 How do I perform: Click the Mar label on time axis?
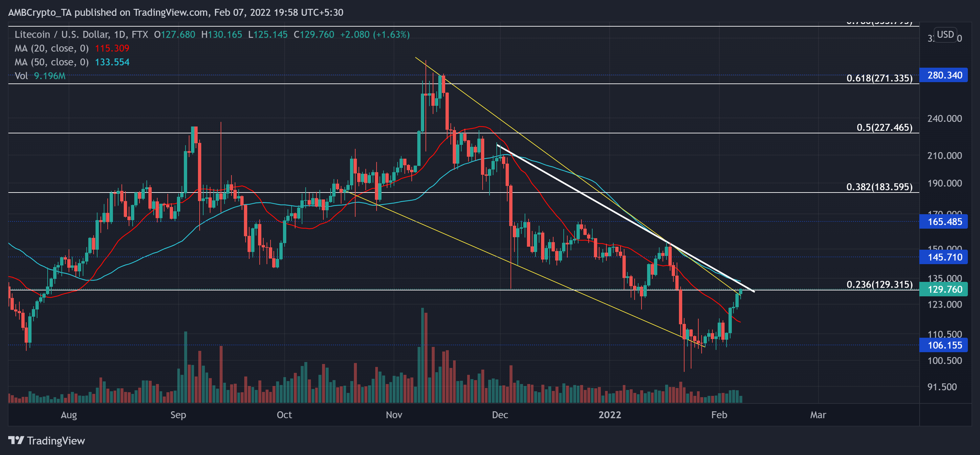coord(818,415)
